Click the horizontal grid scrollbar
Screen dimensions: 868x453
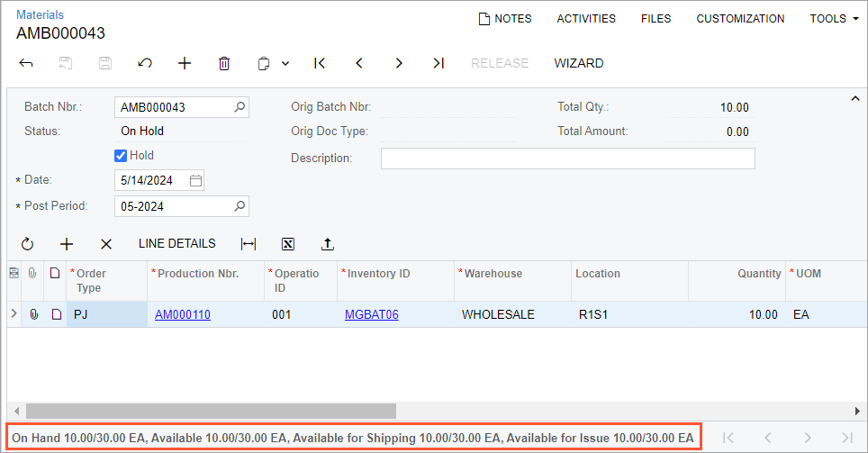pos(207,411)
